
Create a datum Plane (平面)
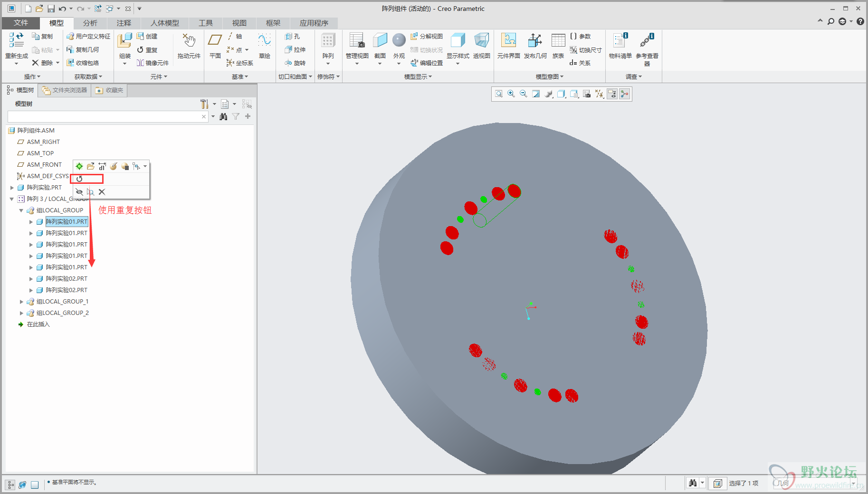click(x=215, y=40)
